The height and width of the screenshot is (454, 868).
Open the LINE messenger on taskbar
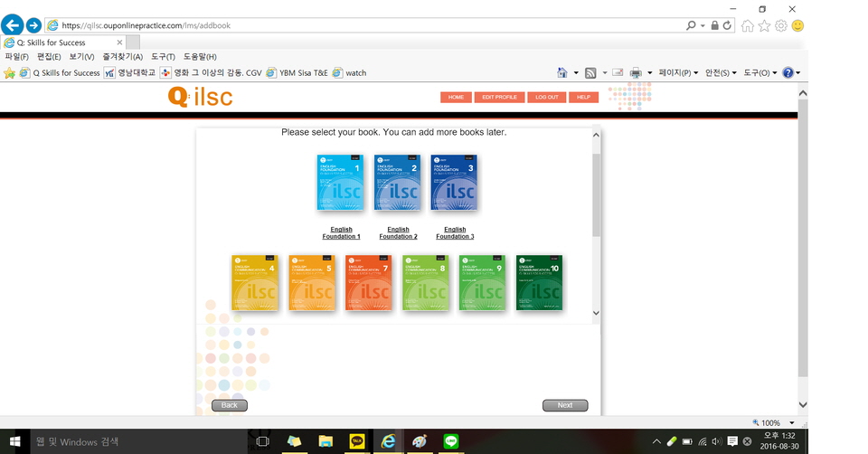(x=451, y=441)
